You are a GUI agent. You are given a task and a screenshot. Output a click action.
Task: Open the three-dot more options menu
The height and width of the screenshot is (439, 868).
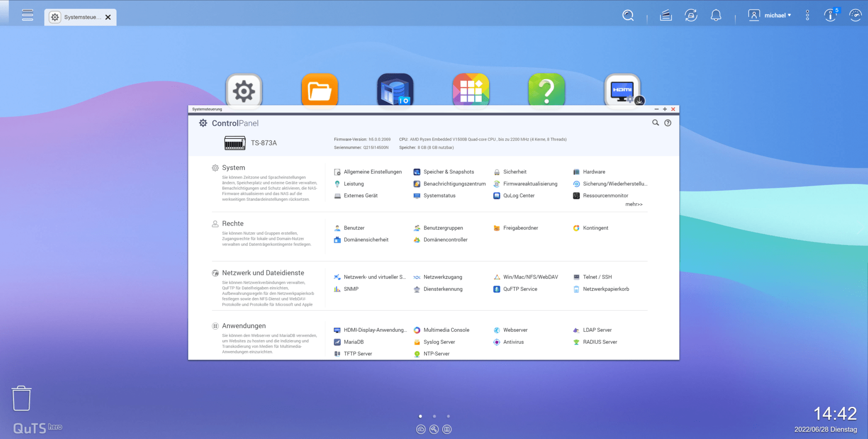[x=807, y=16]
